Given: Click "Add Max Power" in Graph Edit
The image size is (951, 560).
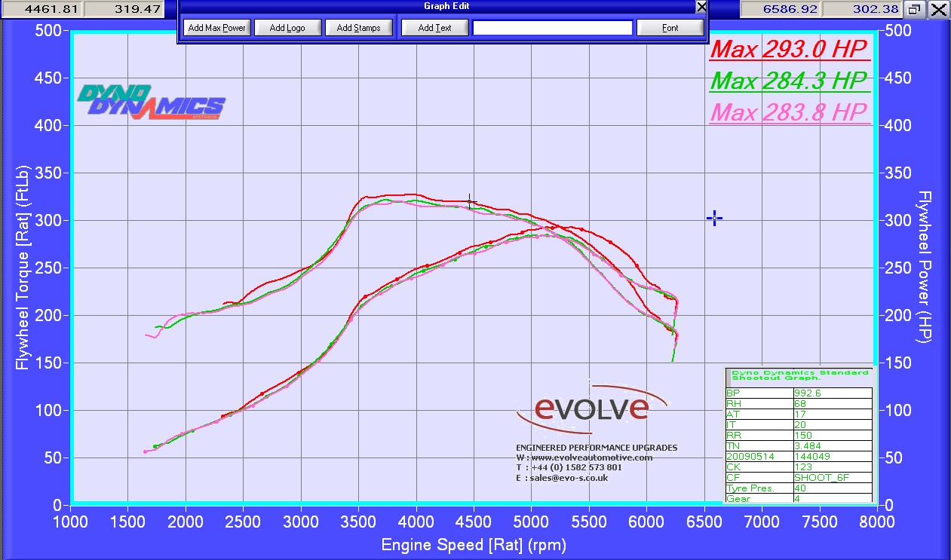Looking at the screenshot, I should pos(216,27).
